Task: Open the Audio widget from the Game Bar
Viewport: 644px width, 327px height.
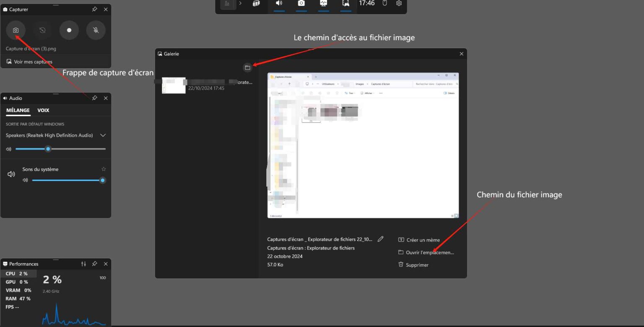Action: click(x=279, y=3)
